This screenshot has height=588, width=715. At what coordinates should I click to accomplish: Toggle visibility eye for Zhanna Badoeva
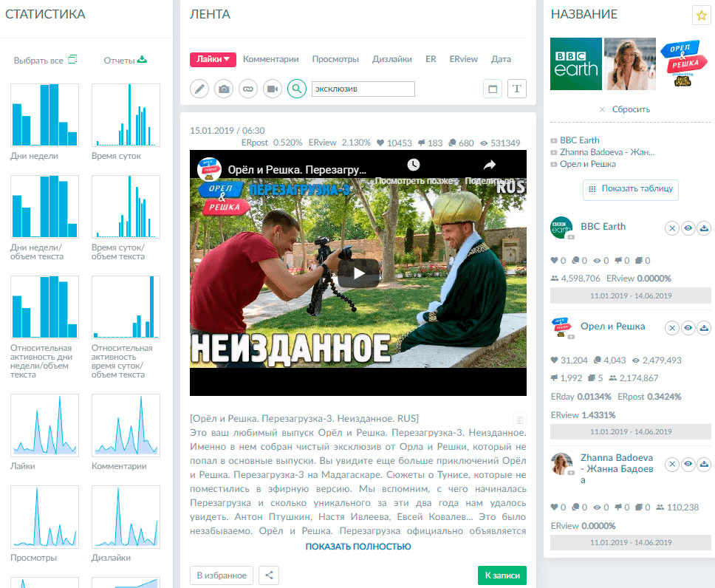(x=688, y=465)
